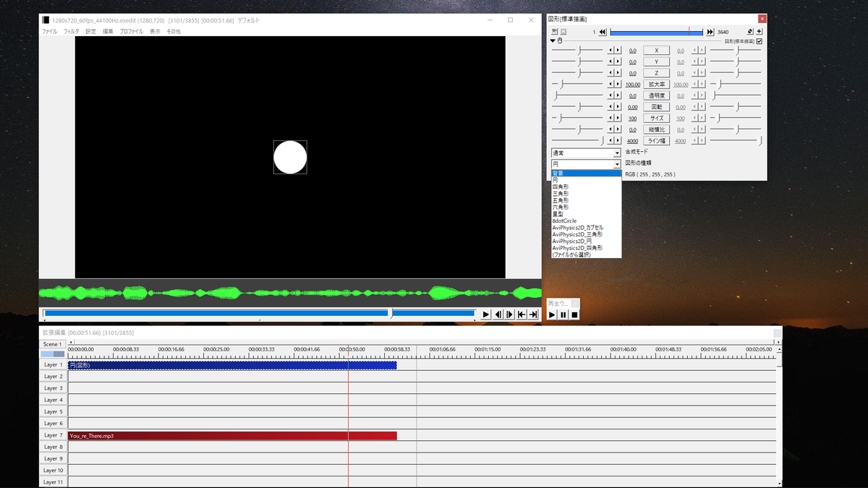Collapse the 図形 section with the triangle

point(553,41)
